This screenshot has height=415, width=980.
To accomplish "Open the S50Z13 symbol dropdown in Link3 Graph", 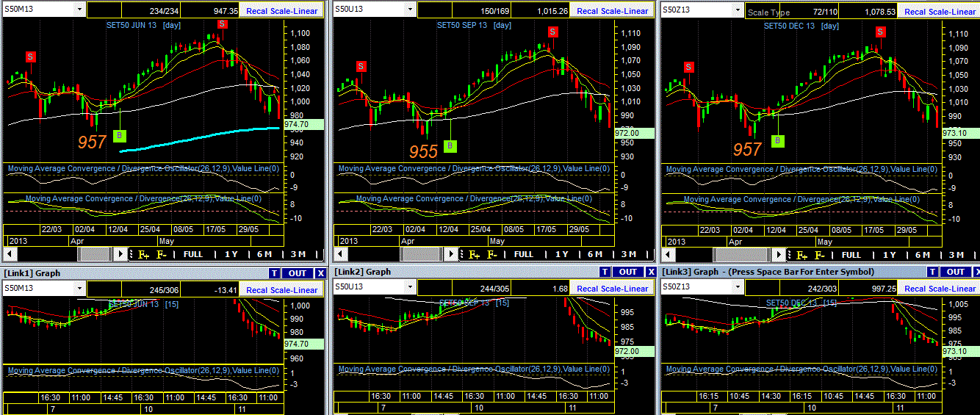I will tap(737, 288).
